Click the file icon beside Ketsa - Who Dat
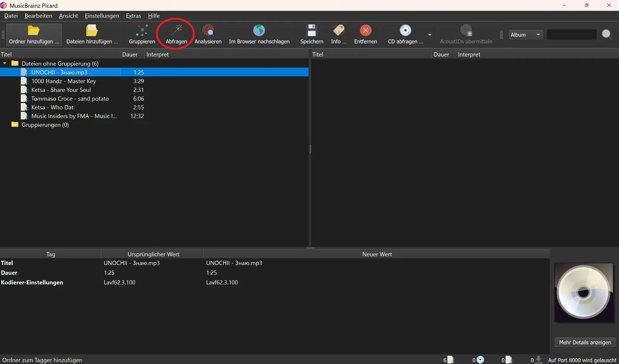 tap(24, 107)
